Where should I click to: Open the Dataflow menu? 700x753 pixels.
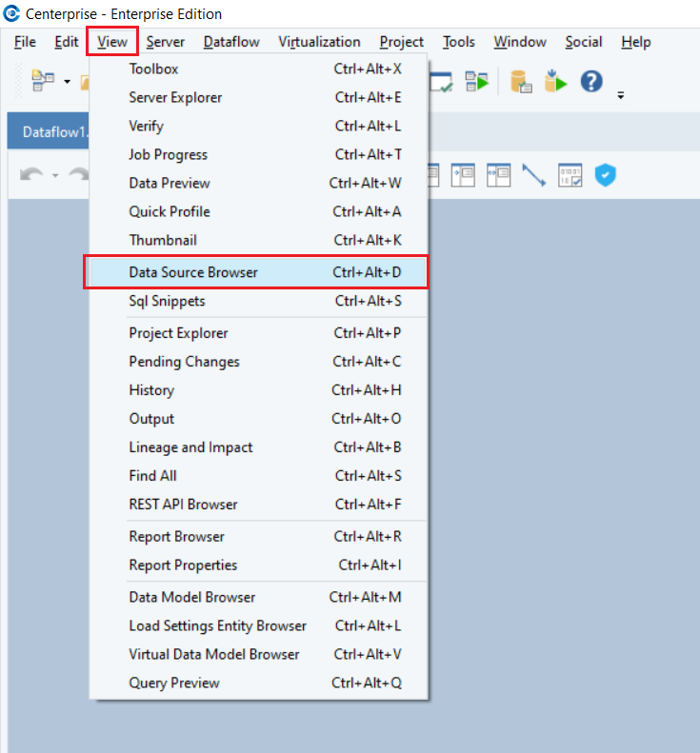tap(231, 42)
